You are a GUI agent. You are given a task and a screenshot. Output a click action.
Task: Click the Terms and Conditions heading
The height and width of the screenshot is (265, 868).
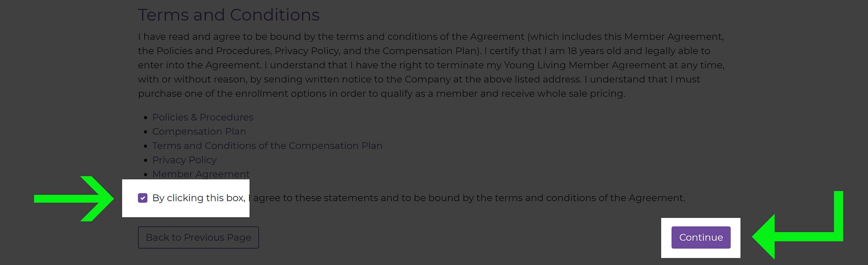click(229, 15)
